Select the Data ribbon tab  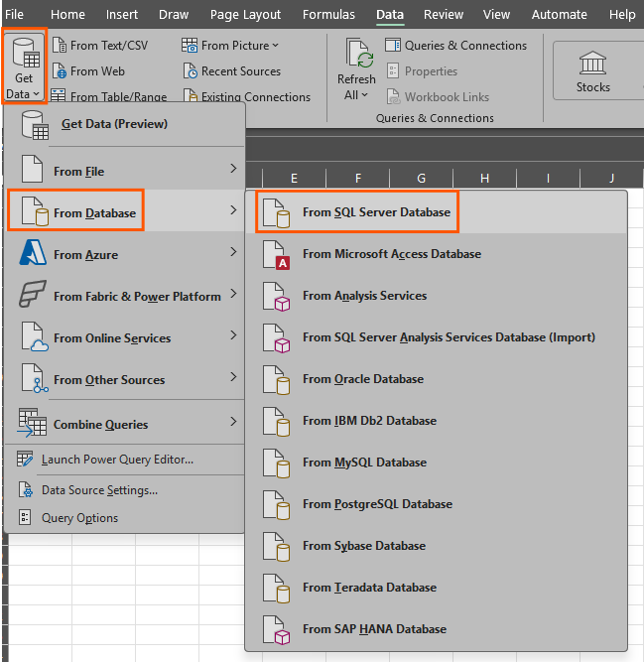[x=390, y=14]
